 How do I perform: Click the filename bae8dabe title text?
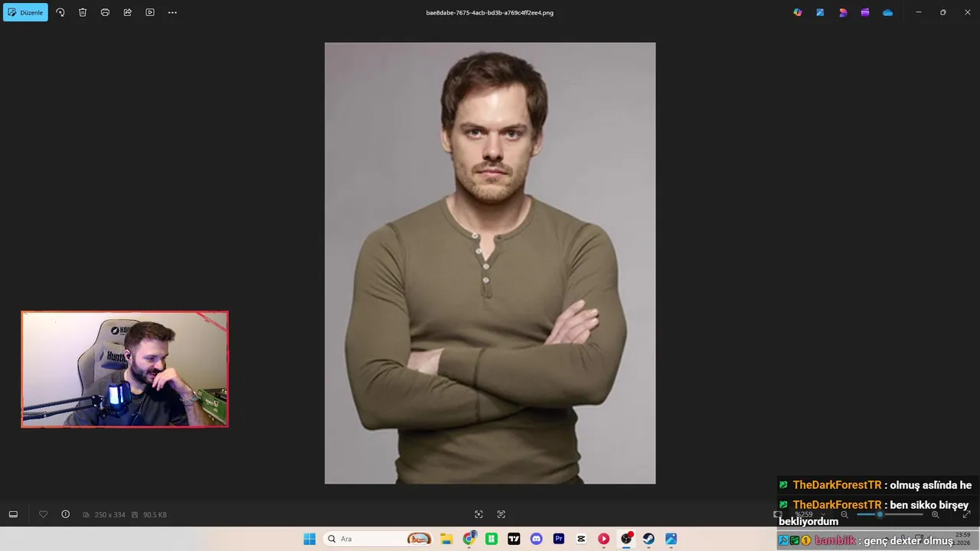[x=490, y=12]
